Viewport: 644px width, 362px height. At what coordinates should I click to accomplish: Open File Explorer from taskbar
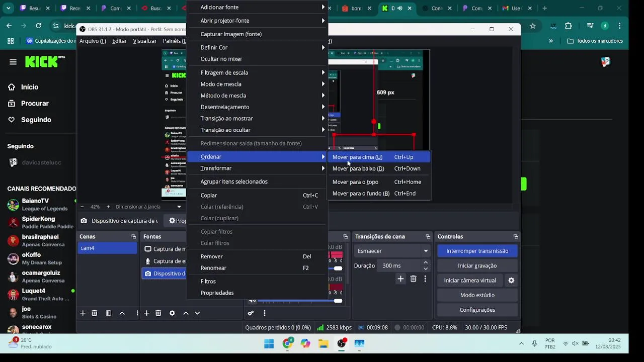coord(323,344)
